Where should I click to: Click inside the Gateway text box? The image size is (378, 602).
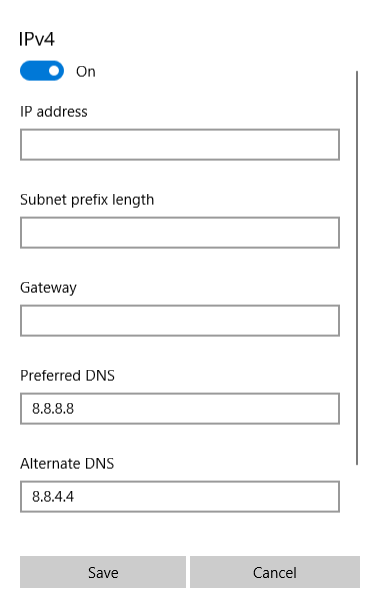click(x=180, y=321)
